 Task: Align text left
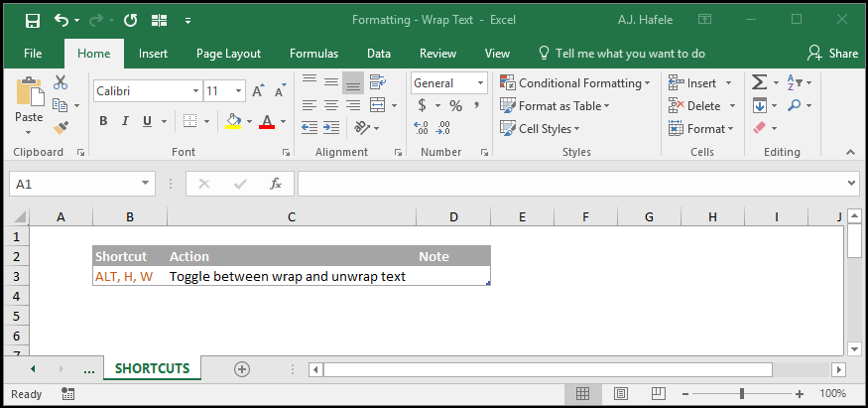point(310,105)
